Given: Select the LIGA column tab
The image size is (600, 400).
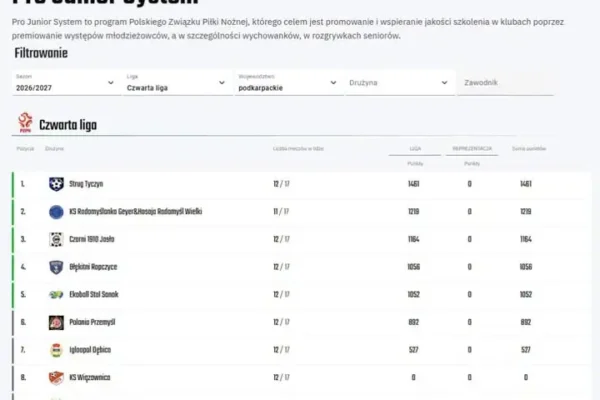Looking at the screenshot, I should (415, 149).
